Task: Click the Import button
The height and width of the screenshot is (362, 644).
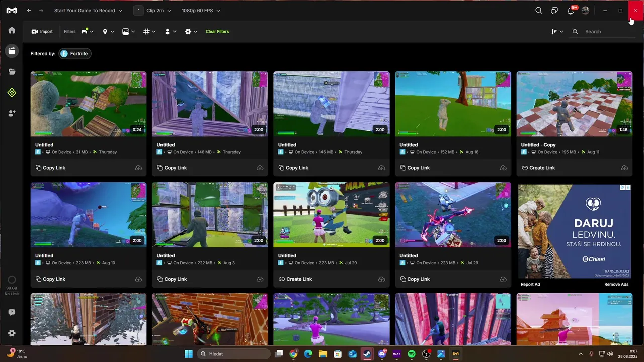Action: pos(42,31)
